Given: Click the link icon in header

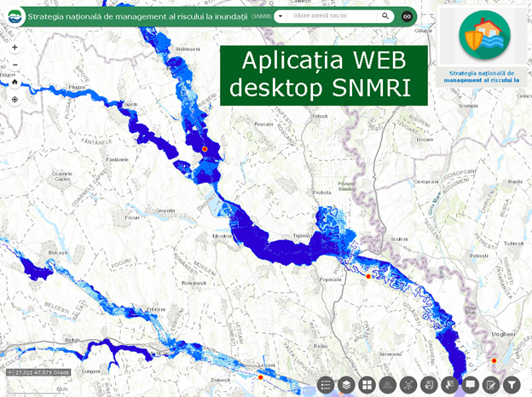Looking at the screenshot, I should click(407, 16).
